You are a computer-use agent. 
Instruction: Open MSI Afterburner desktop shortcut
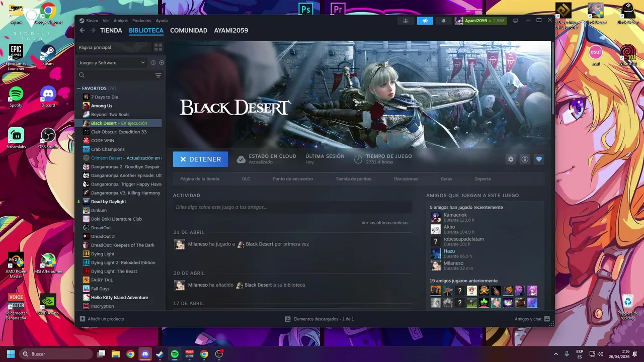coord(48,264)
